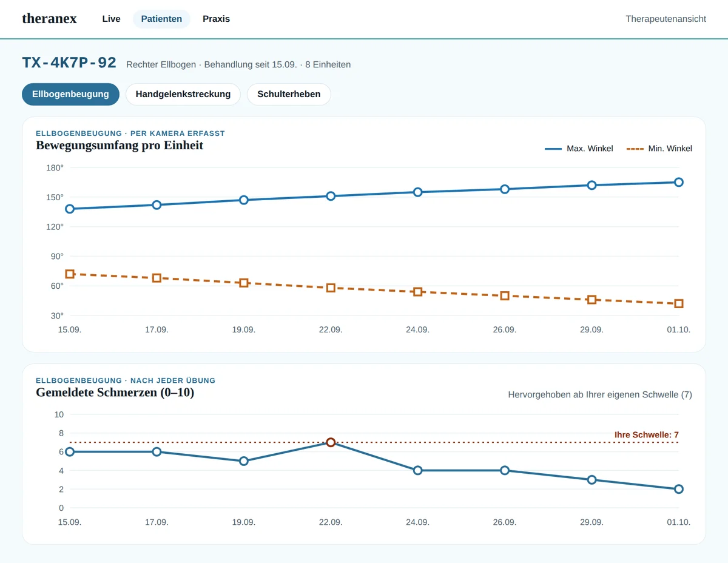Viewport: 728px width, 563px height.
Task: Click the pain chart point for 26.09.
Action: tap(505, 470)
